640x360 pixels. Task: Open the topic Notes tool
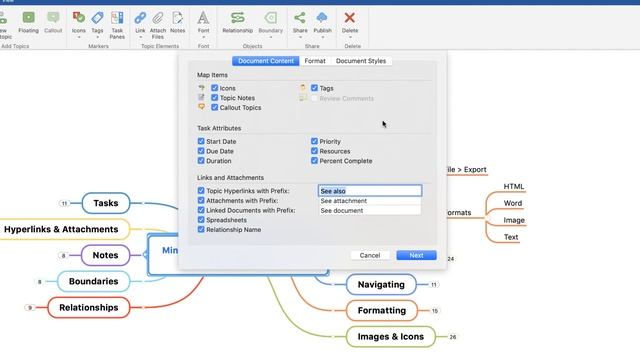pos(178,22)
